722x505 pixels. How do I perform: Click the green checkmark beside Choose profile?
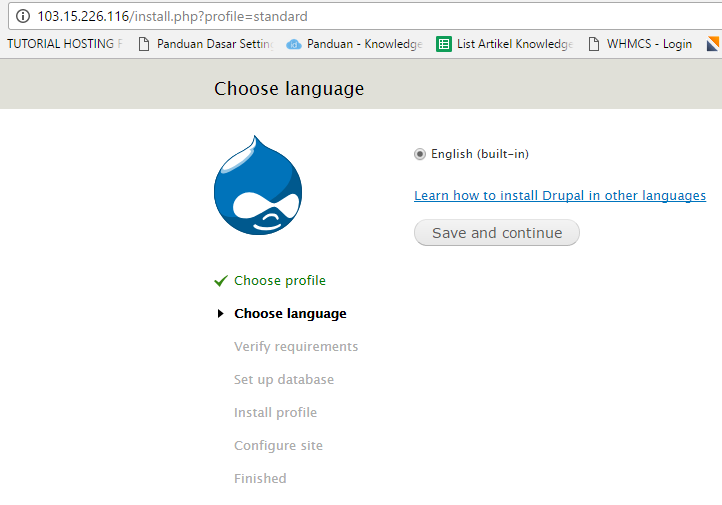pyautogui.click(x=221, y=281)
